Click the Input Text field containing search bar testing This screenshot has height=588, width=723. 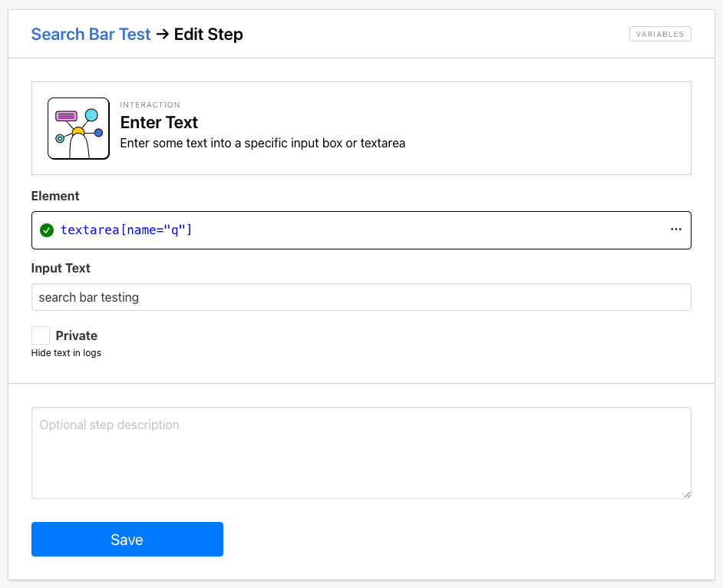(361, 297)
